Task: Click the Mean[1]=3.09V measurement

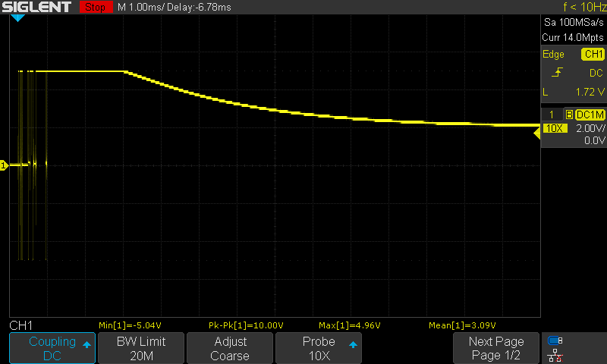Action: click(x=462, y=325)
